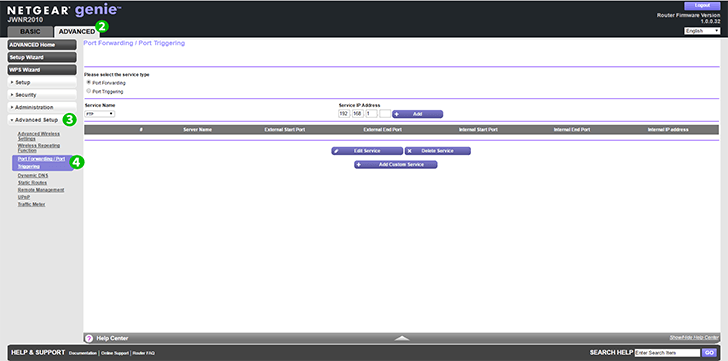Click the External Start Port column header
This screenshot has height=361, width=728.
[285, 129]
